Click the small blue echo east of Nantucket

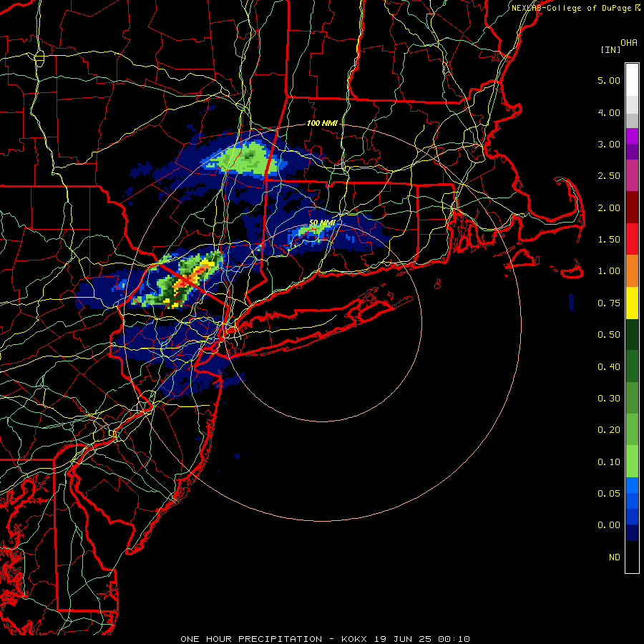pyautogui.click(x=571, y=302)
